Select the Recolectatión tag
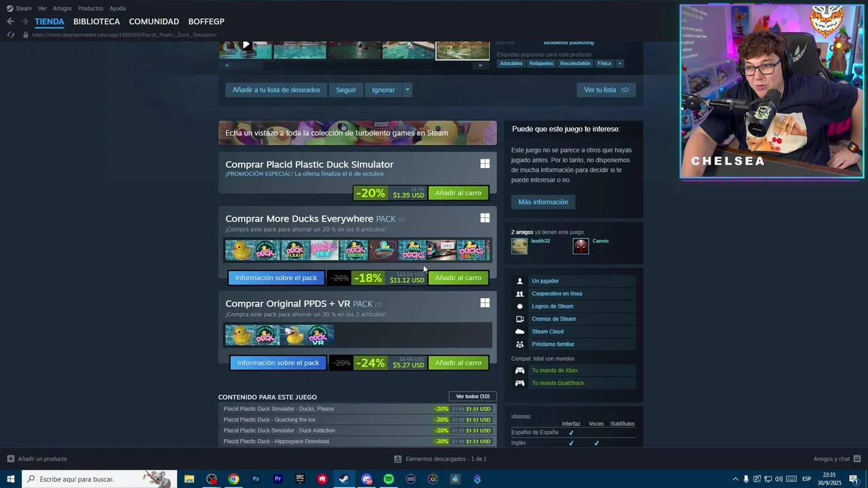868x488 pixels. click(x=575, y=64)
